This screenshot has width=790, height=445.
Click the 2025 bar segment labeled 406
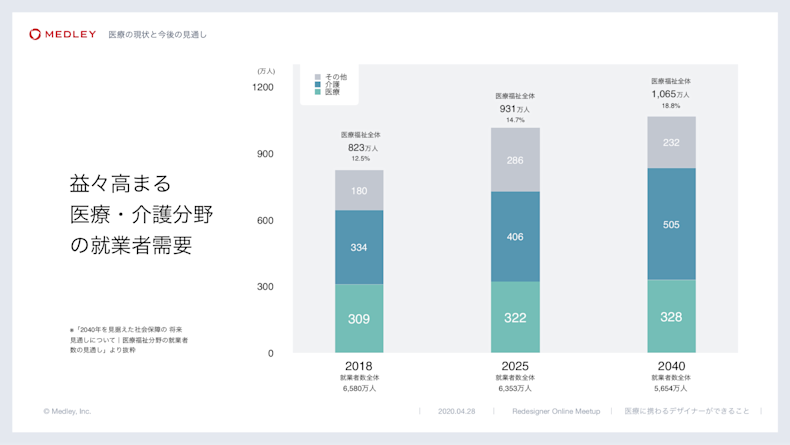click(515, 236)
